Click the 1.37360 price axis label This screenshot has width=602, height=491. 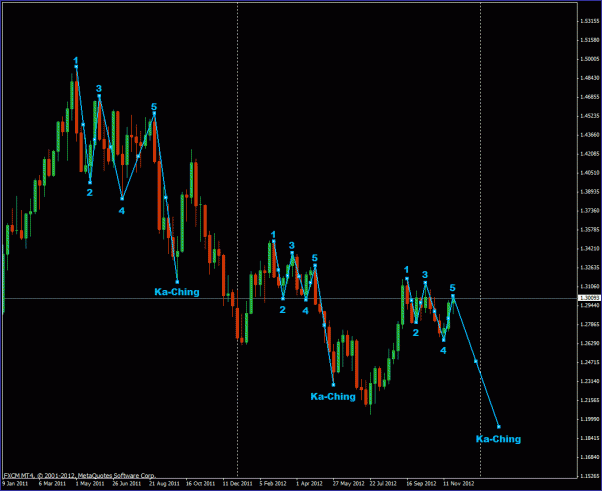590,211
